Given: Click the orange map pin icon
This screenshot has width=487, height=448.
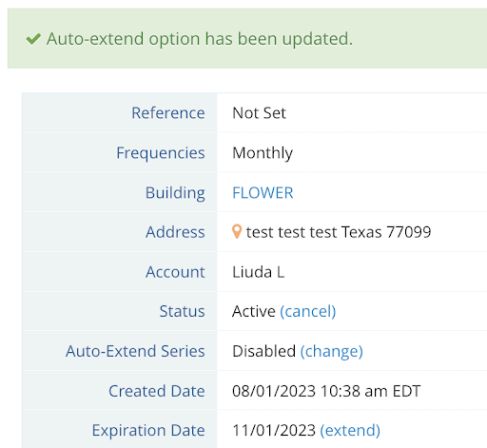Looking at the screenshot, I should 237,231.
